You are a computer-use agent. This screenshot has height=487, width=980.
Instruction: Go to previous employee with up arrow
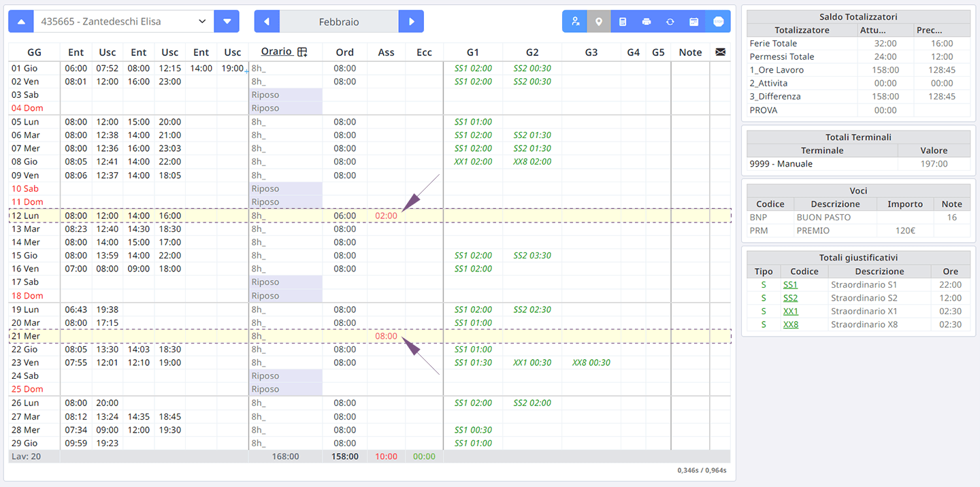click(x=21, y=21)
